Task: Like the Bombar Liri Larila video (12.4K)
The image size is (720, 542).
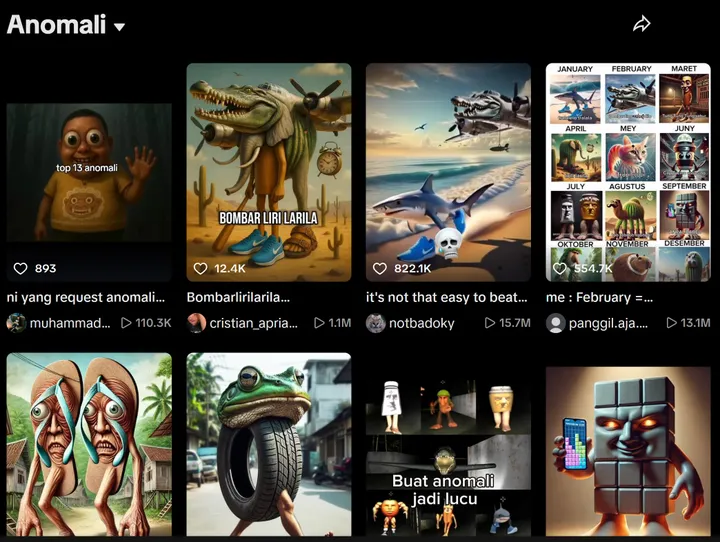Action: tap(200, 268)
